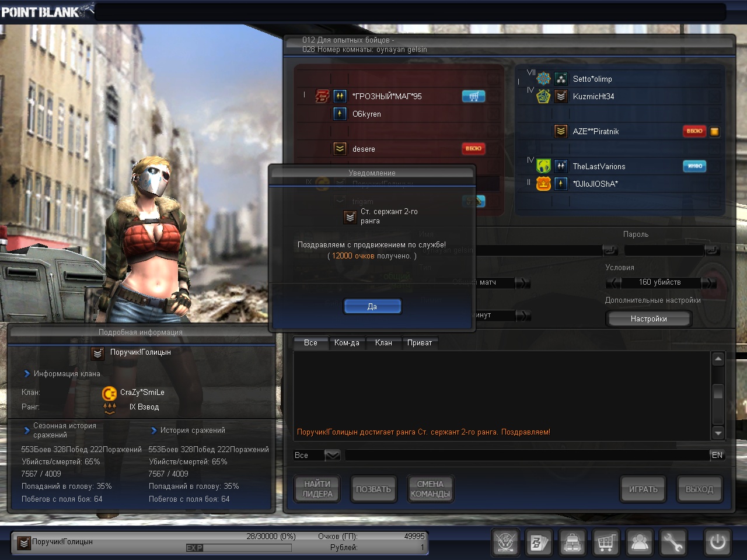Click right arrow next to 160 убийств
The height and width of the screenshot is (560, 747).
click(x=708, y=283)
